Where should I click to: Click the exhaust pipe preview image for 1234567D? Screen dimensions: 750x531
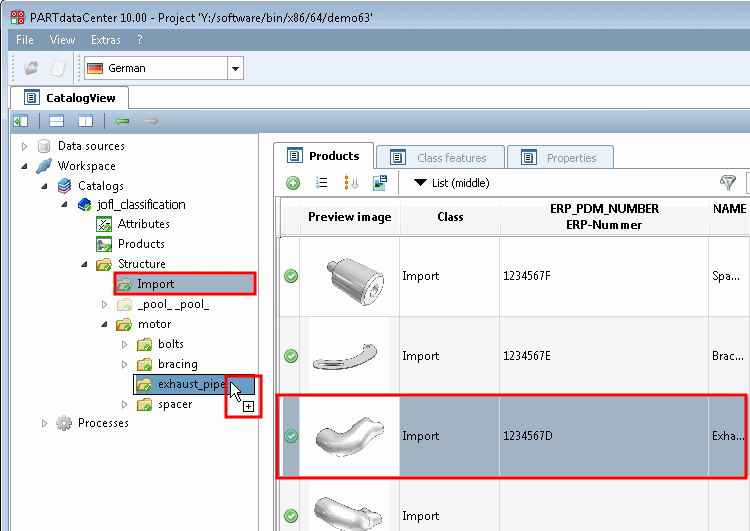tap(349, 436)
